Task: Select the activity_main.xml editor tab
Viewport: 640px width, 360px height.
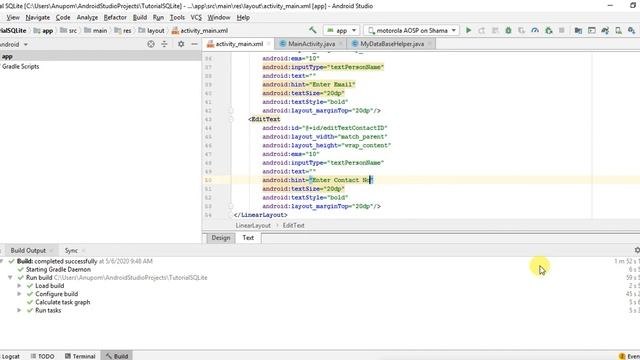Action: 239,44
